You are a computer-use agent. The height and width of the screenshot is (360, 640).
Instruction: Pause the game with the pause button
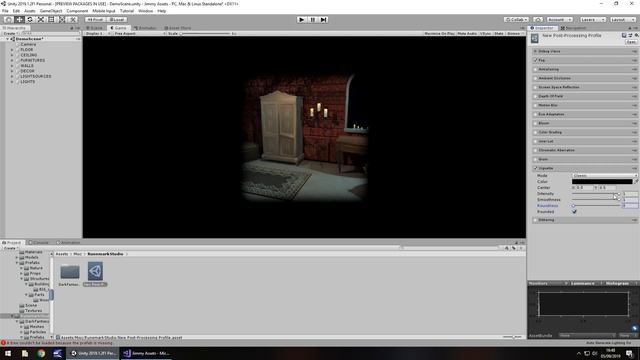click(313, 19)
